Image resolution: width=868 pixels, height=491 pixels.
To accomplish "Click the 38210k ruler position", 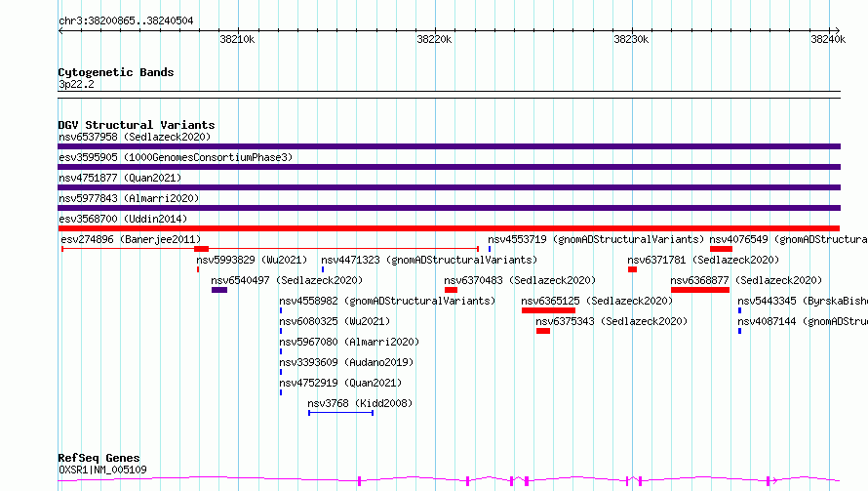I will pos(237,39).
